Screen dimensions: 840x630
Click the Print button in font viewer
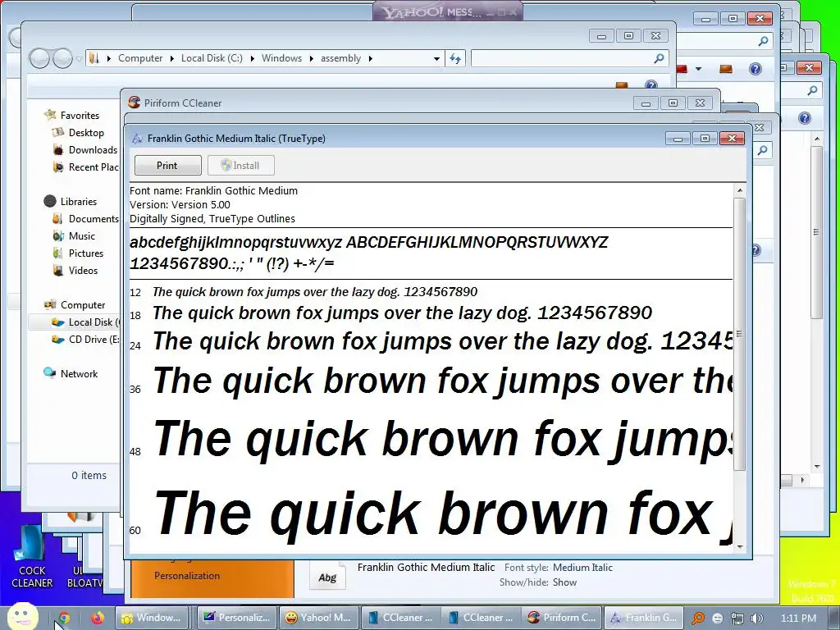(167, 166)
